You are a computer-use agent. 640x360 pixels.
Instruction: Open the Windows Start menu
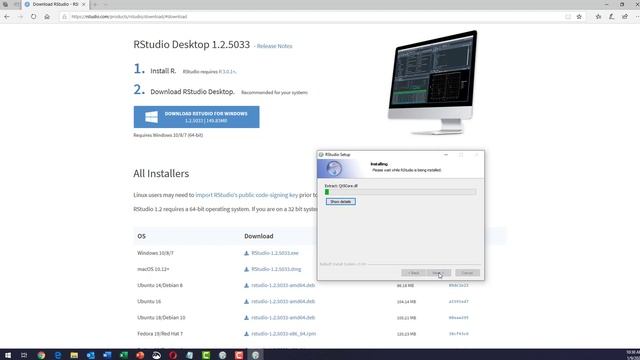(7, 355)
